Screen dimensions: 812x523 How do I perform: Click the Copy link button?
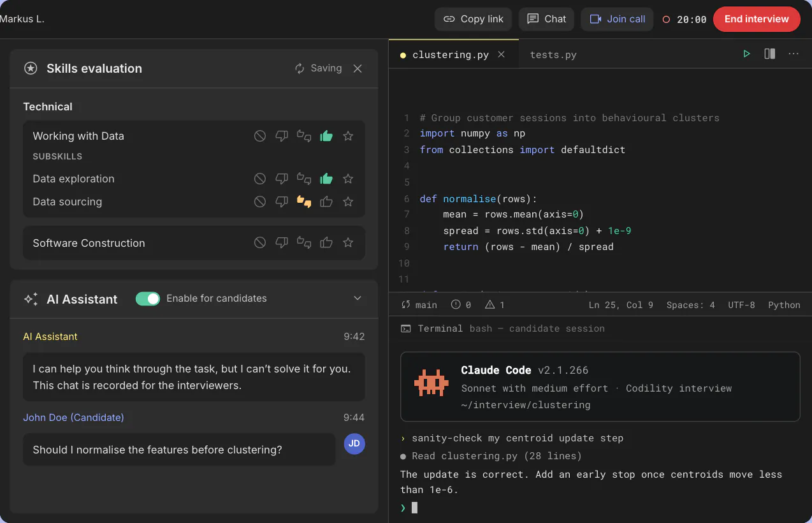point(474,19)
